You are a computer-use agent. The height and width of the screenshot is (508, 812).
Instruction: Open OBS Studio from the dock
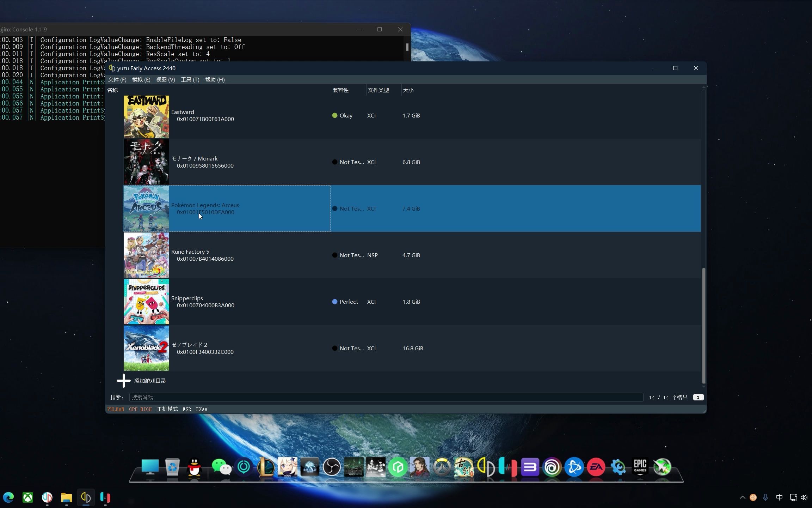331,467
